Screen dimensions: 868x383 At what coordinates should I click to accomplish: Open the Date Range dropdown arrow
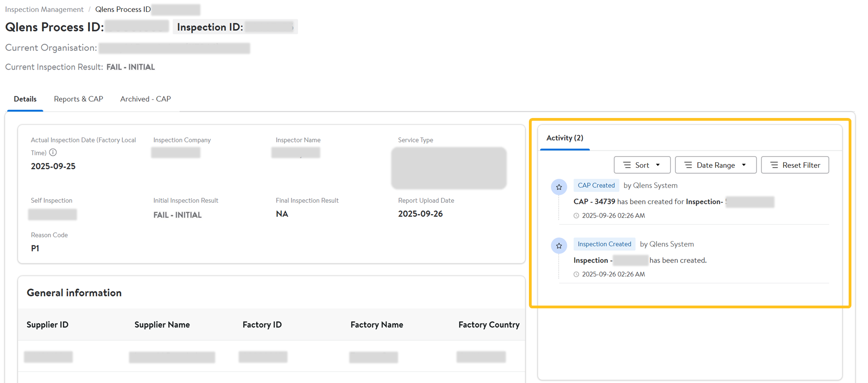pos(744,165)
